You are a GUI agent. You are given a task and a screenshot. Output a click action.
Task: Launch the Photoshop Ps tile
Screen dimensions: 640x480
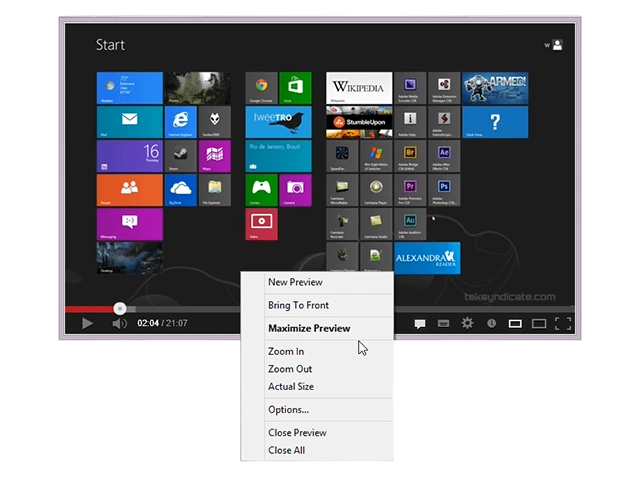coord(444,190)
